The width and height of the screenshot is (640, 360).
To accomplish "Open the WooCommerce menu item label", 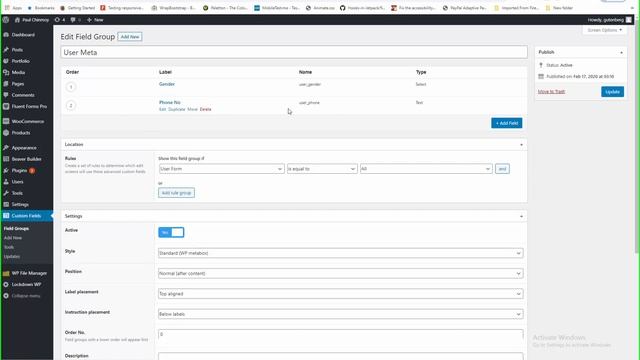I will pyautogui.click(x=28, y=121).
